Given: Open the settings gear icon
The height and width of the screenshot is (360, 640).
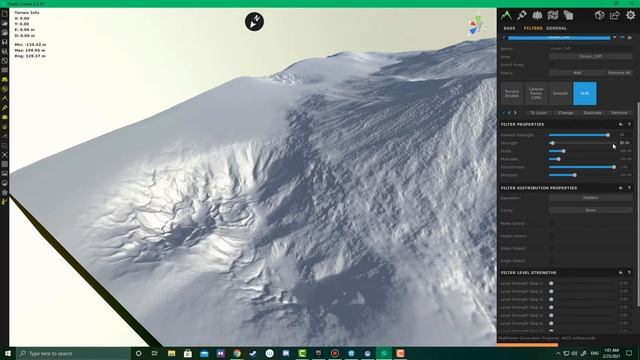Looking at the screenshot, I should click(631, 16).
